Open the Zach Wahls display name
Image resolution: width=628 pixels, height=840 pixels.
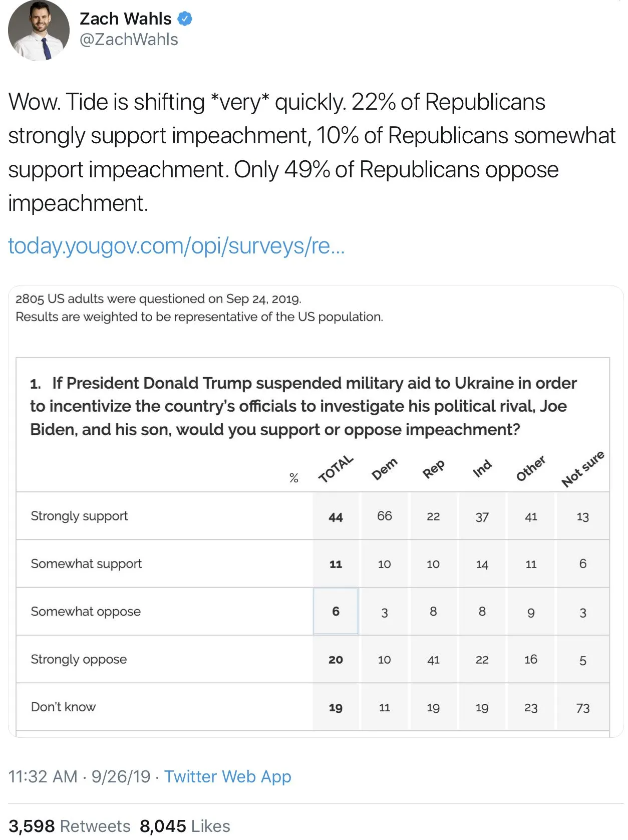coord(126,19)
